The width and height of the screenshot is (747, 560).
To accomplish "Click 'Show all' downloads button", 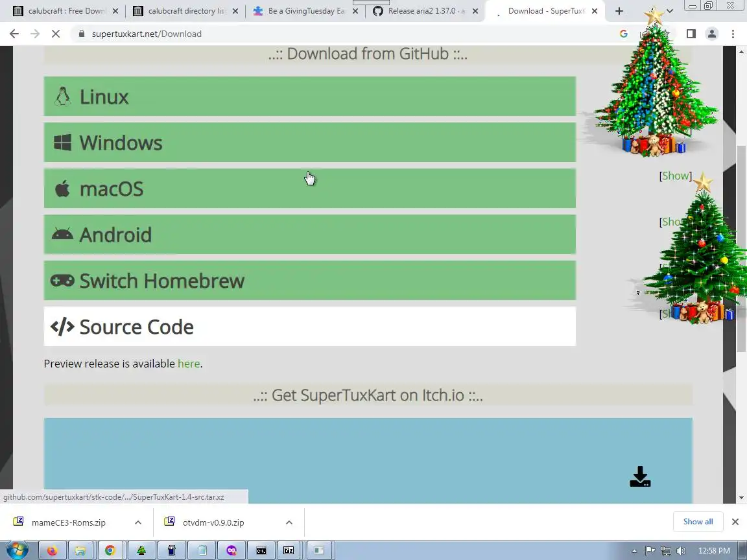I will pos(698,521).
